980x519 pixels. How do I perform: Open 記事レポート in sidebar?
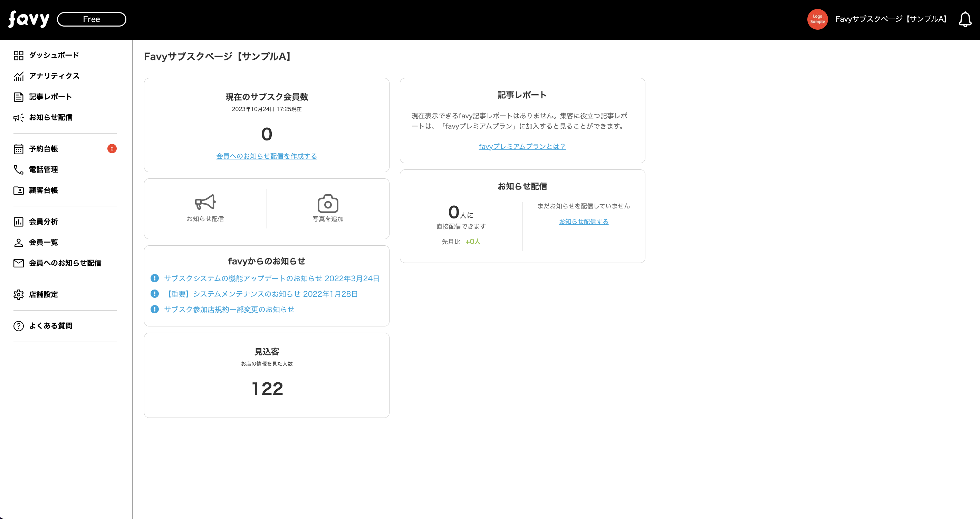tap(51, 97)
